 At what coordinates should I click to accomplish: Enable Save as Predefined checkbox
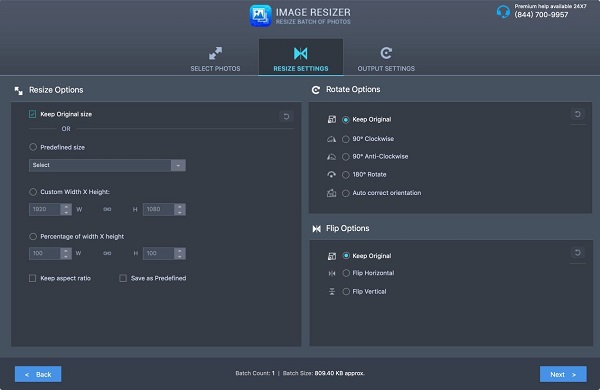(x=123, y=278)
